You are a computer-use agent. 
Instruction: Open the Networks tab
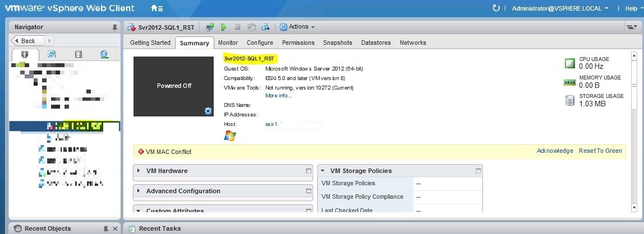click(x=413, y=43)
